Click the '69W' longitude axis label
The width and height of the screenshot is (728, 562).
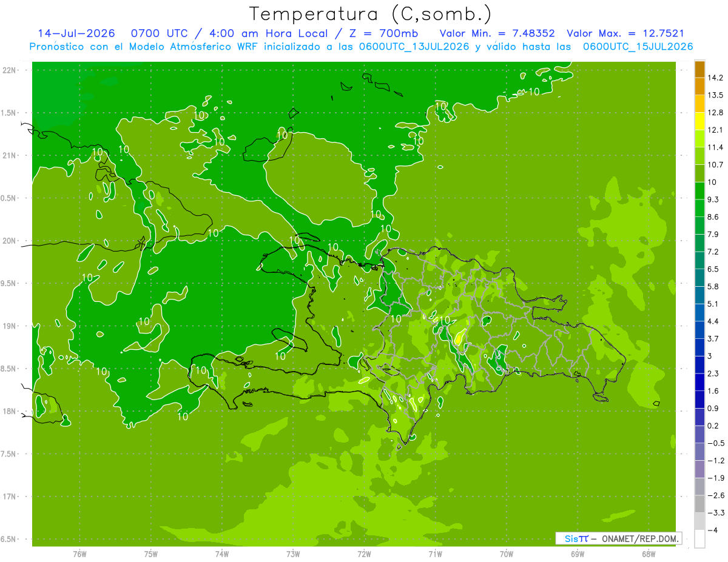point(577,554)
